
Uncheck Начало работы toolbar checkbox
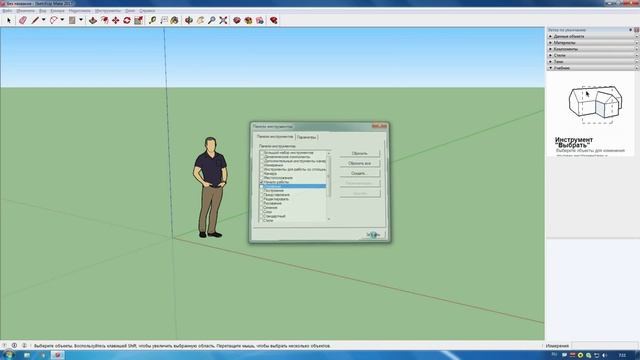click(x=262, y=182)
